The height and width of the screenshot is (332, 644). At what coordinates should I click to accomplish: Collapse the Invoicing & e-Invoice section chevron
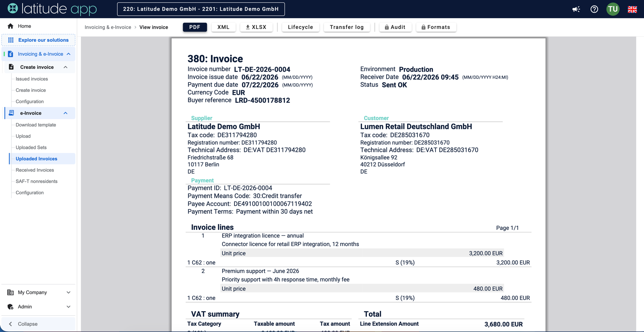pyautogui.click(x=69, y=54)
